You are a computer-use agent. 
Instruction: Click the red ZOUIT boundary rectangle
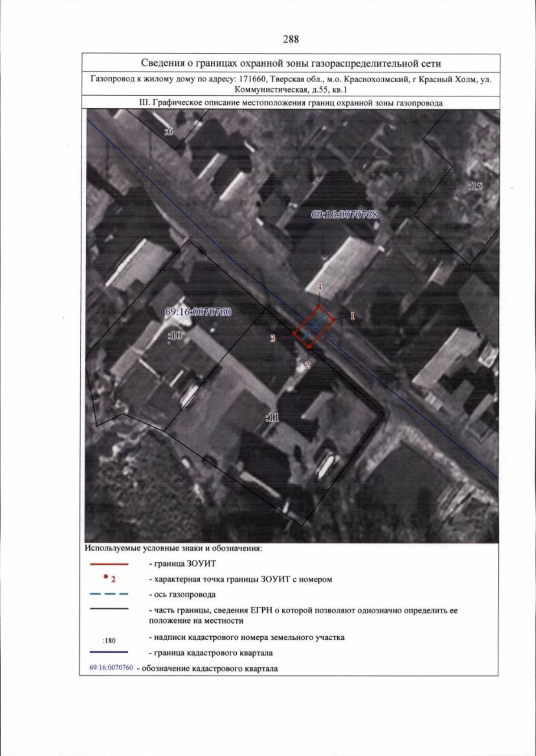(314, 326)
